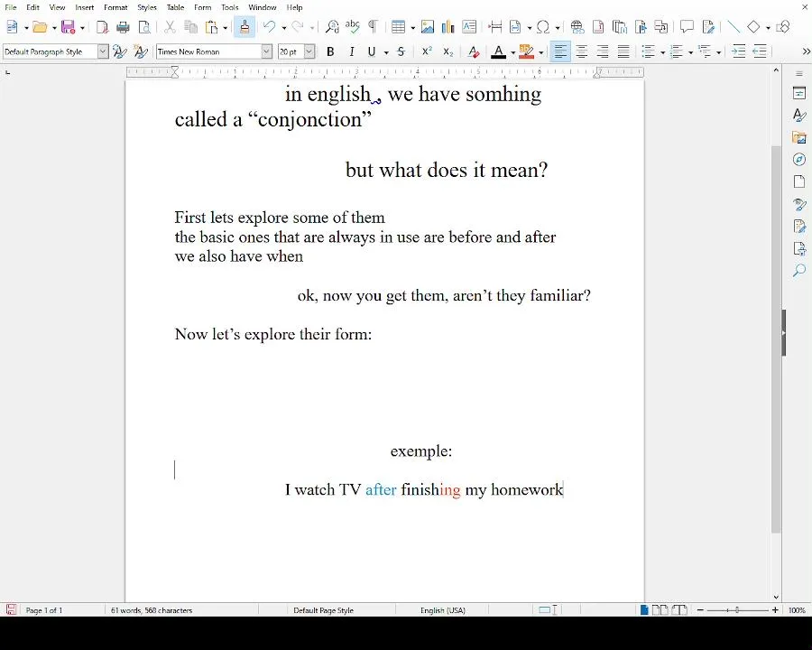Click the Save document icon
The height and width of the screenshot is (650, 812).
point(68,27)
